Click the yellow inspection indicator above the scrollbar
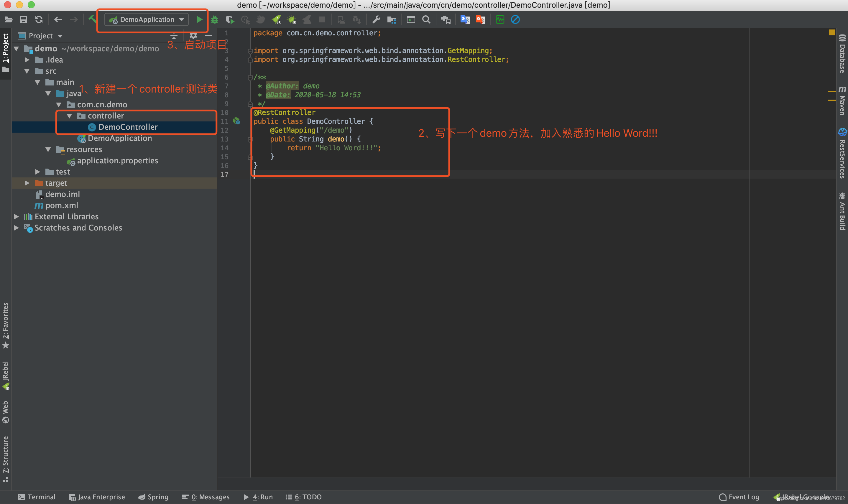Image resolution: width=848 pixels, height=504 pixels. [x=832, y=32]
